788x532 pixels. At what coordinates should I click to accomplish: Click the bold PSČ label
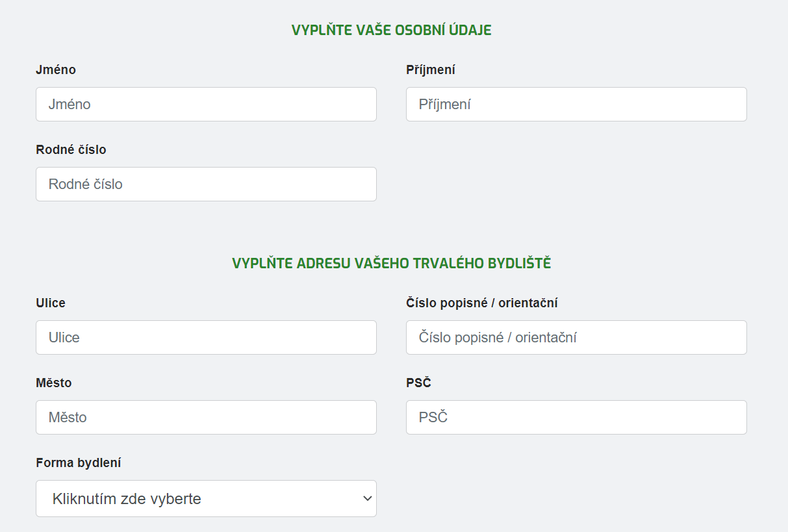click(x=418, y=383)
